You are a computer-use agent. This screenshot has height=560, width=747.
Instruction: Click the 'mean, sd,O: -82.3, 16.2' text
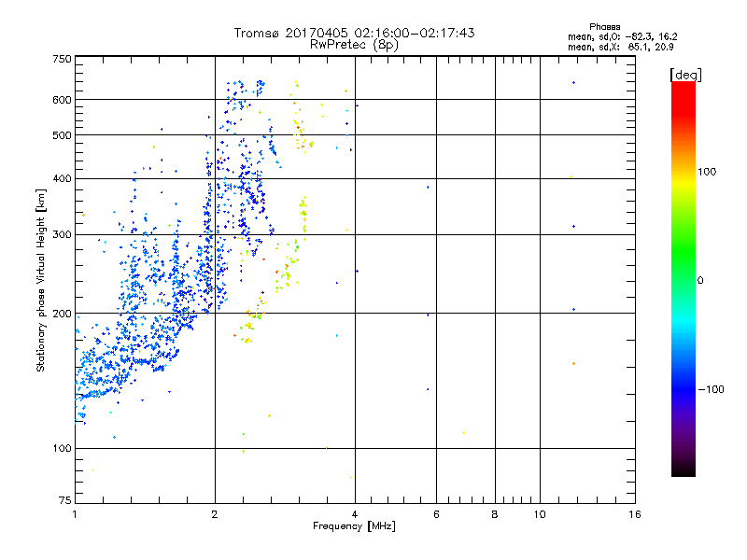(x=622, y=36)
